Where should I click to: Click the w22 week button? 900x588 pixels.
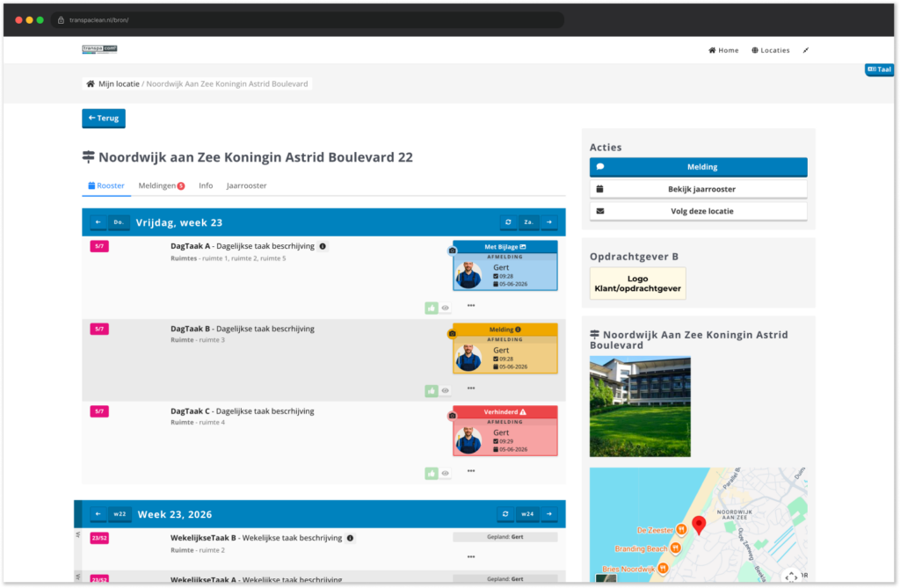point(120,514)
